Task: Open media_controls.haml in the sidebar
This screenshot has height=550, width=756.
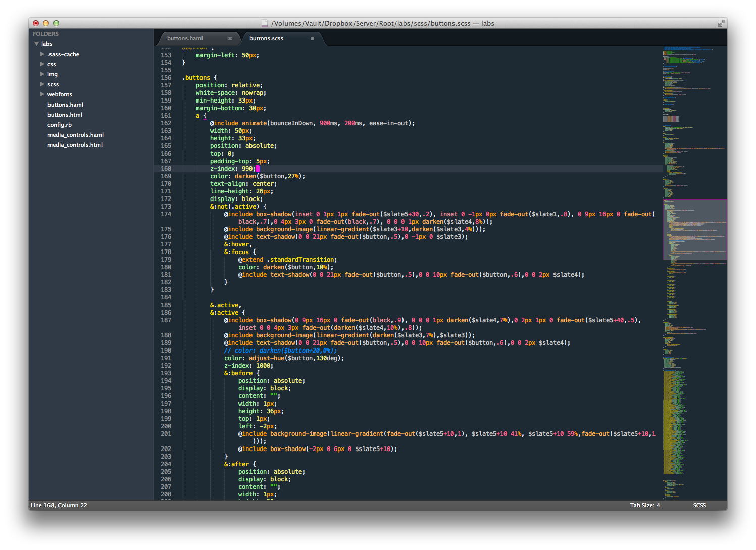Action: [x=75, y=135]
